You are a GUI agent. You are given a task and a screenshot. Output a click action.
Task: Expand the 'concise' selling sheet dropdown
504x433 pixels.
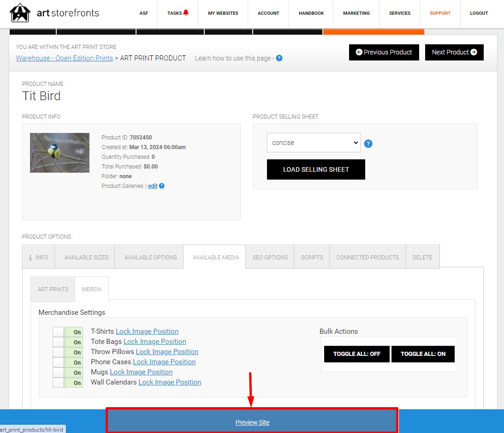tap(314, 143)
